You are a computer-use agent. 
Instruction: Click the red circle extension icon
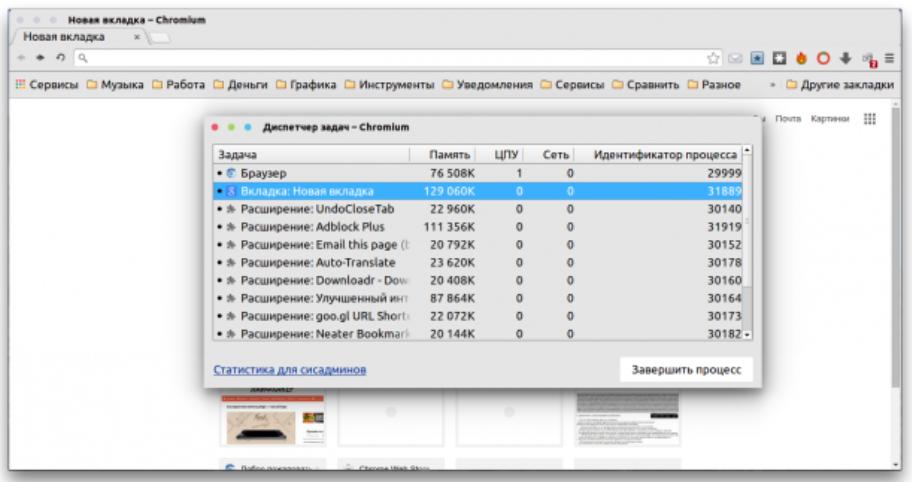[824, 59]
